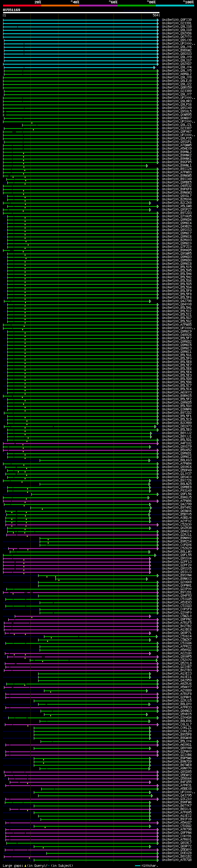Select hit label UniRef100_B9T2D2
Image resolution: width=197 pixels, height=868 pixels.
[x=177, y=413]
